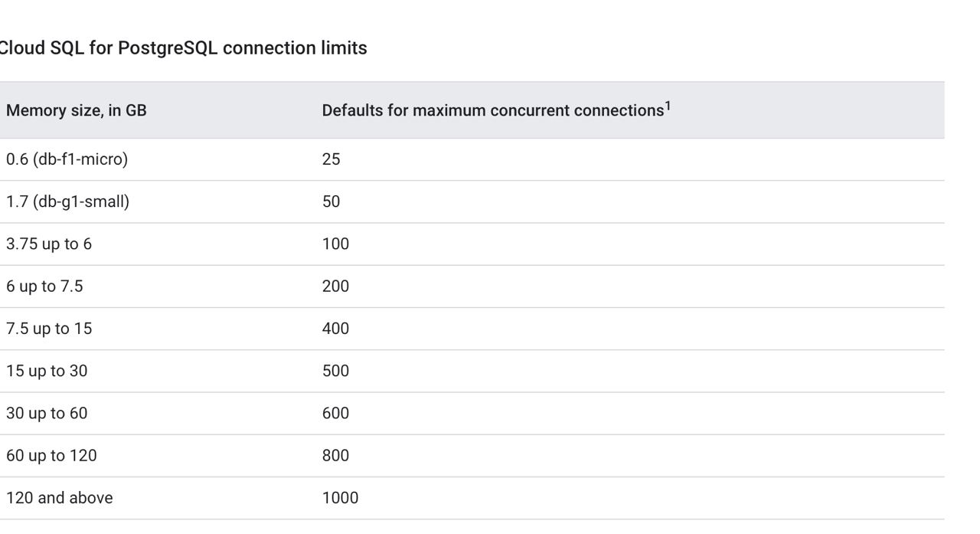The height and width of the screenshot is (534, 980).
Task: Select the connection value 400
Action: pyautogui.click(x=335, y=329)
